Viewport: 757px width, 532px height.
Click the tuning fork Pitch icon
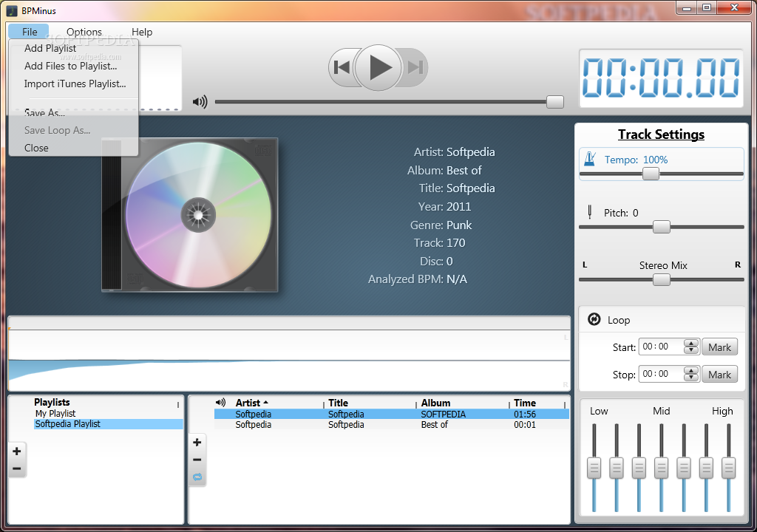pyautogui.click(x=589, y=212)
